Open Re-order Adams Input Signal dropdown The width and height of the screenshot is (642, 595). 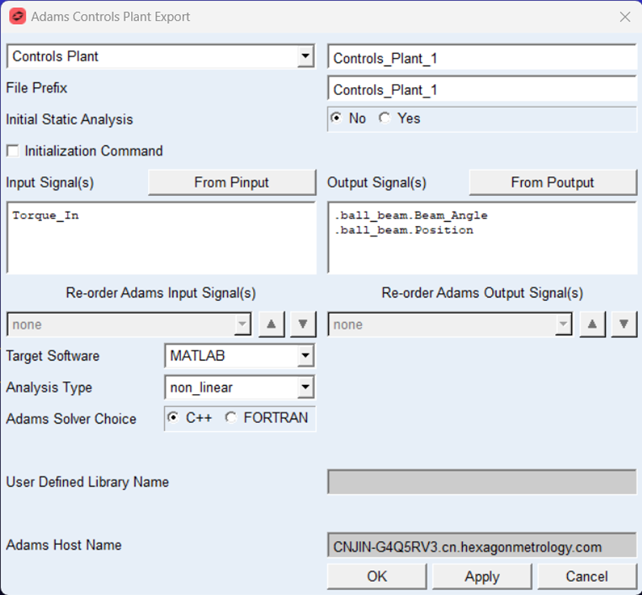pos(242,325)
